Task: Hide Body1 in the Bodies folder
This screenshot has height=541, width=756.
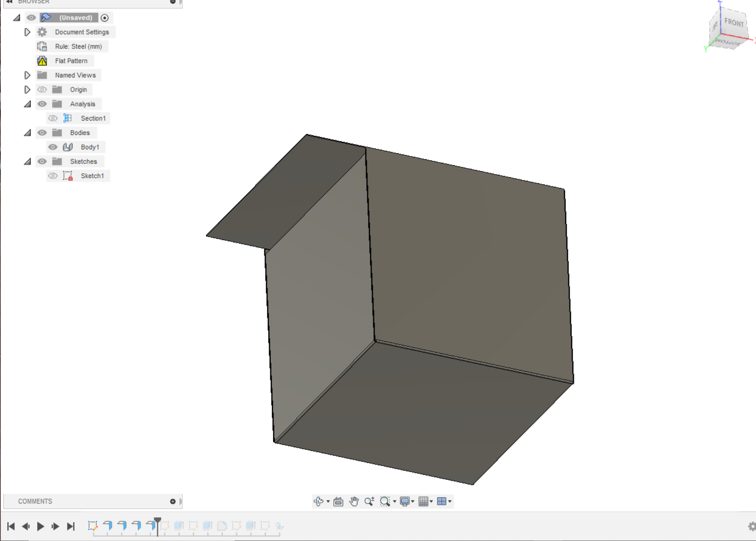Action: coord(53,147)
